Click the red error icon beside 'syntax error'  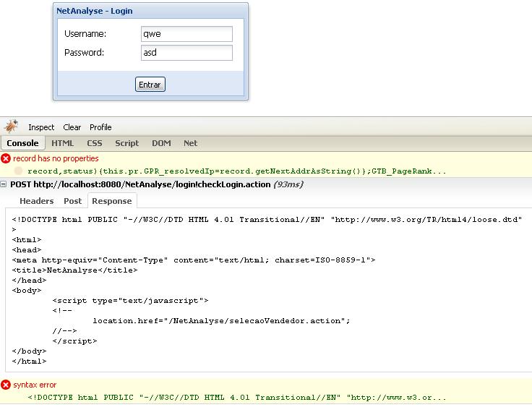pyautogui.click(x=6, y=385)
